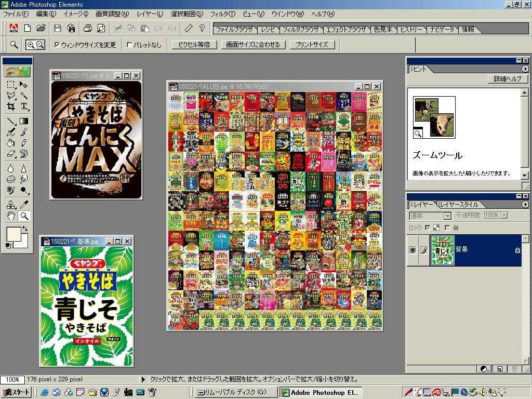Open the フィルタ menu
Viewport: 532px width, 399px height.
(222, 14)
